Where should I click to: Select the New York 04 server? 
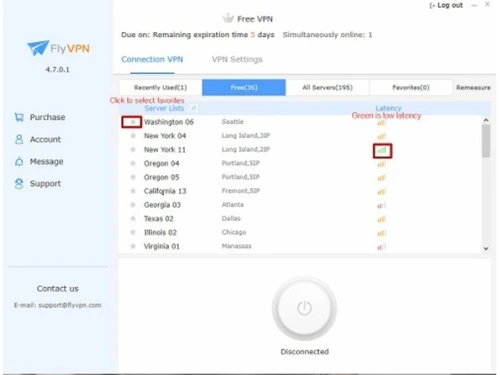tap(165, 136)
